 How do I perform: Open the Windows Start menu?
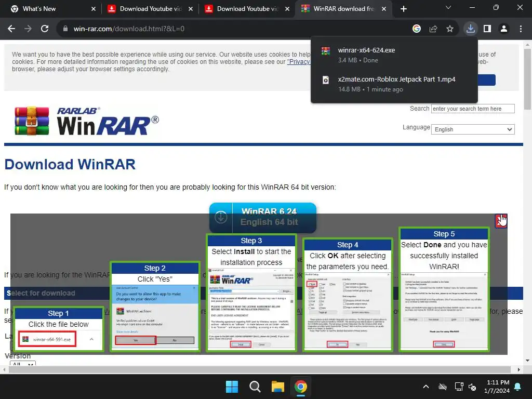point(232,387)
